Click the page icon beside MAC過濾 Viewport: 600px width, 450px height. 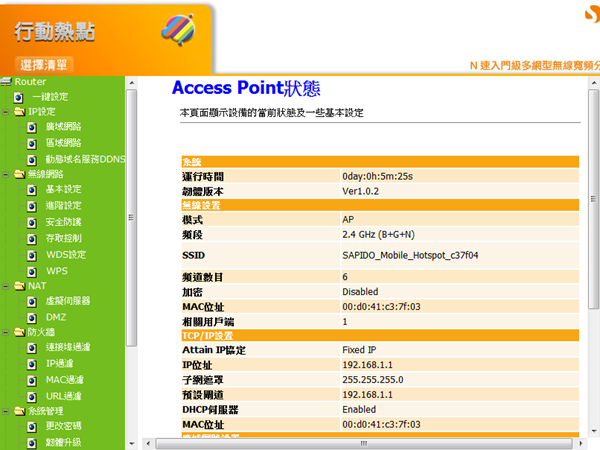coord(32,380)
